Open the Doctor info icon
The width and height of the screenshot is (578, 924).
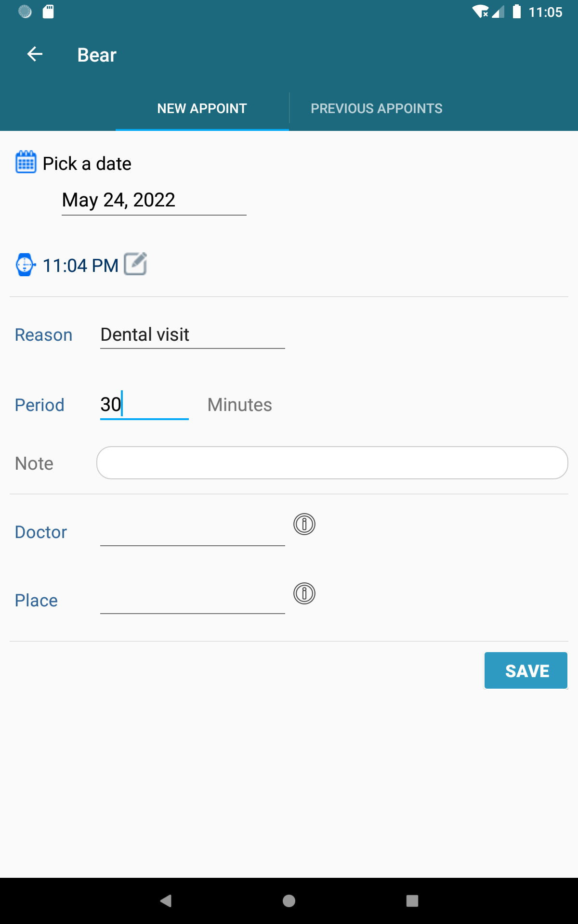[x=304, y=524]
